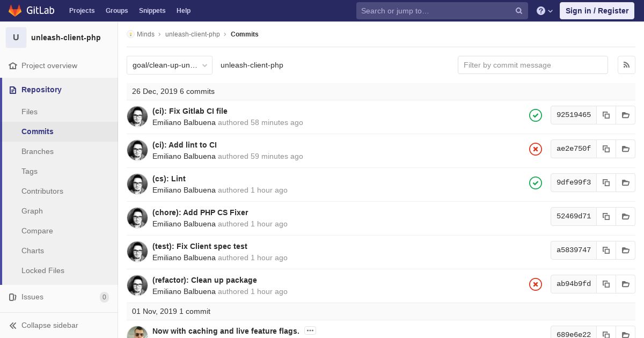Open Graph in sidebar
Image resolution: width=644 pixels, height=338 pixels.
[x=32, y=211]
